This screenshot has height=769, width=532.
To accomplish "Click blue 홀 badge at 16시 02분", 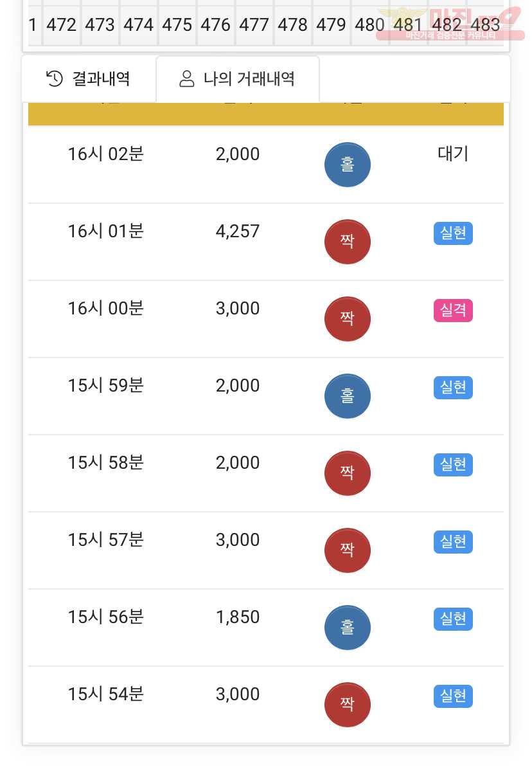I will tap(348, 165).
